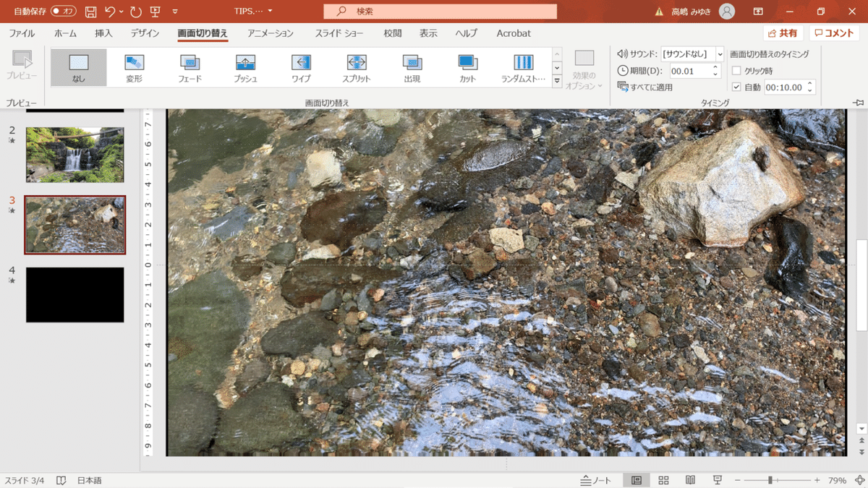Open the サウンド dropdown
The height and width of the screenshot is (488, 868).
pyautogui.click(x=720, y=54)
